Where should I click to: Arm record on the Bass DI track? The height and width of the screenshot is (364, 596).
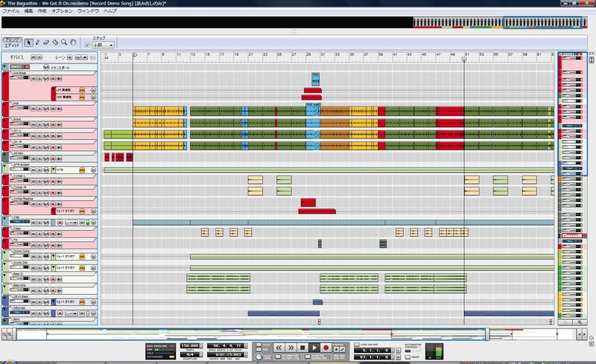(x=53, y=279)
